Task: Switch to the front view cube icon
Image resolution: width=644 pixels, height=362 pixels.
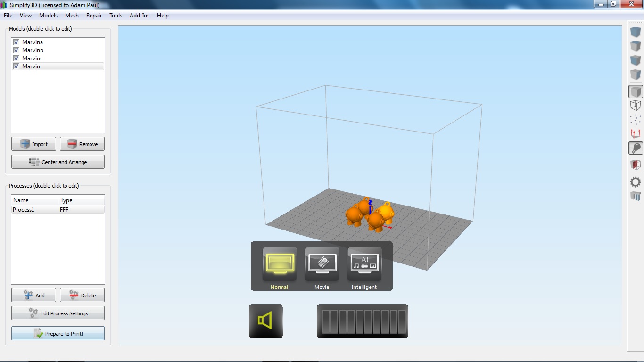Action: [636, 60]
